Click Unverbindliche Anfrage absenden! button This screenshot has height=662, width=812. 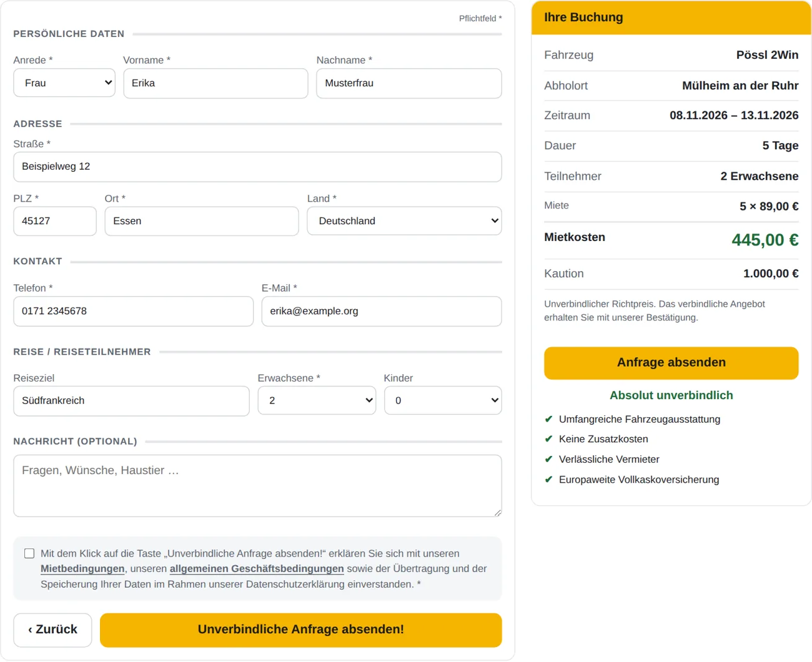pos(301,630)
